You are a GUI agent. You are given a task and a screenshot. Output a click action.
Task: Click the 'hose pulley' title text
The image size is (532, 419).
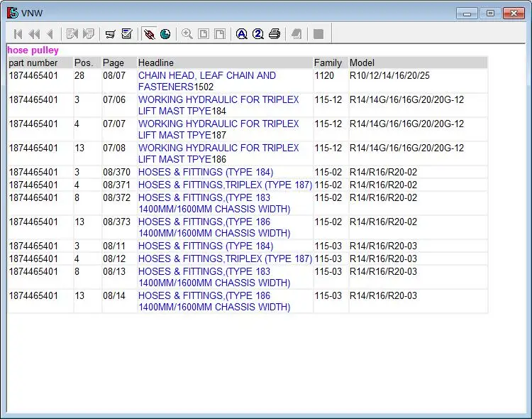(33, 50)
